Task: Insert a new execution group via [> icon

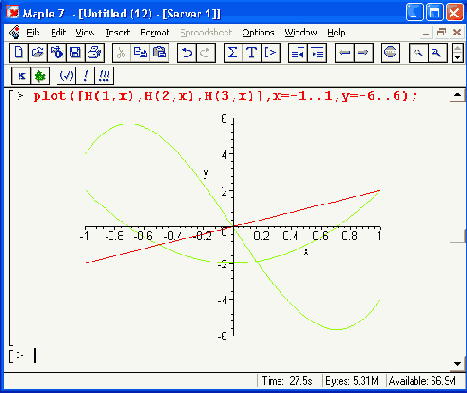Action: pyautogui.click(x=270, y=53)
